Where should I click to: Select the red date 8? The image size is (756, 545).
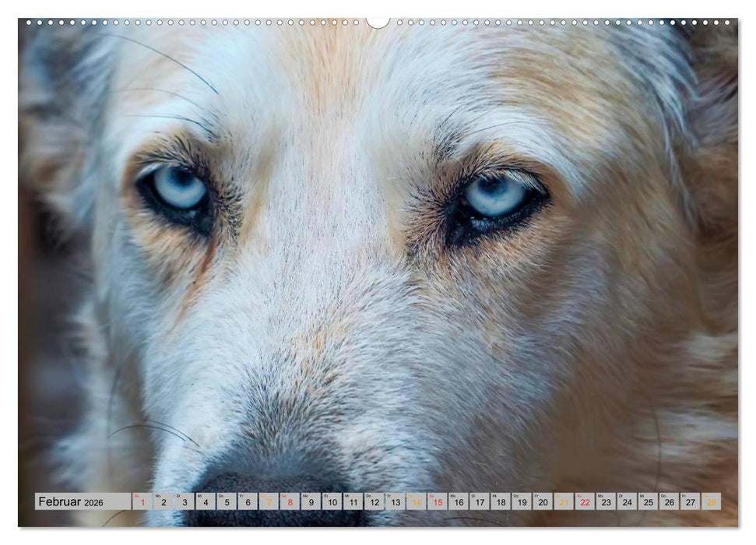tap(288, 502)
